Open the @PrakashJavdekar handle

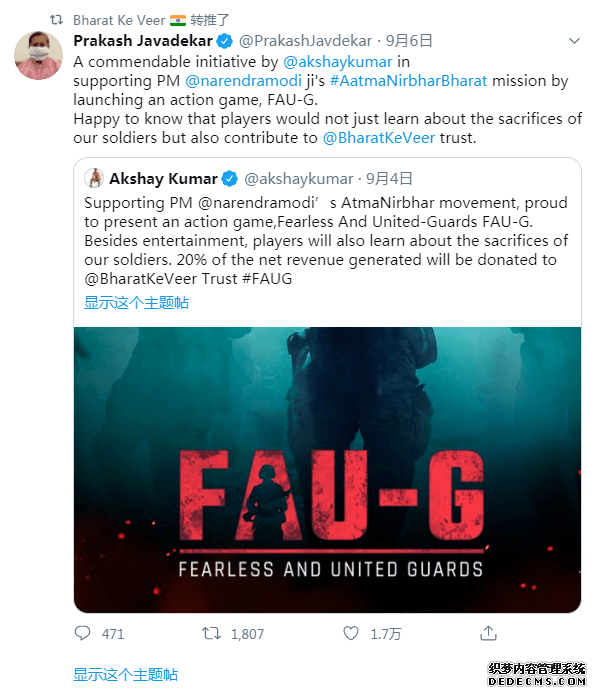click(305, 41)
